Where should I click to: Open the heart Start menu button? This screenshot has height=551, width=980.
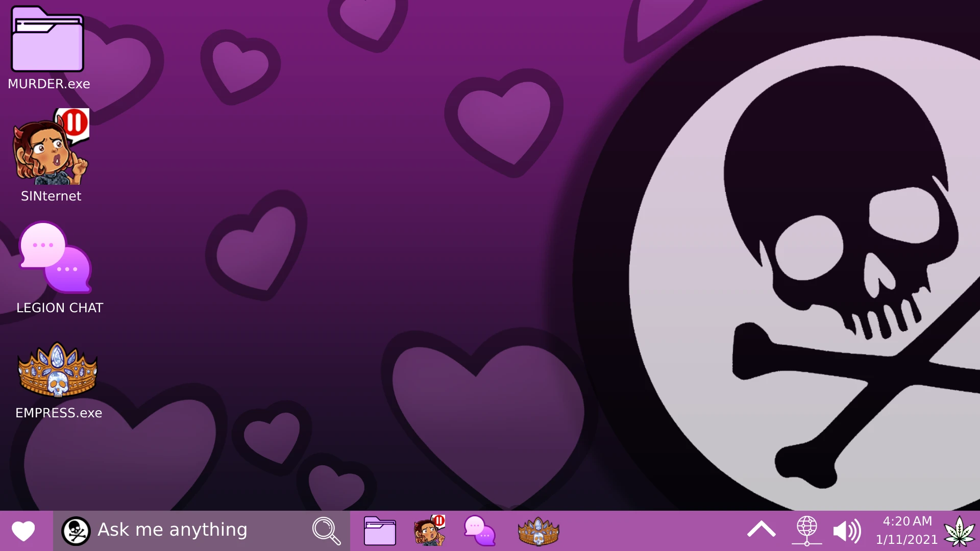click(22, 531)
